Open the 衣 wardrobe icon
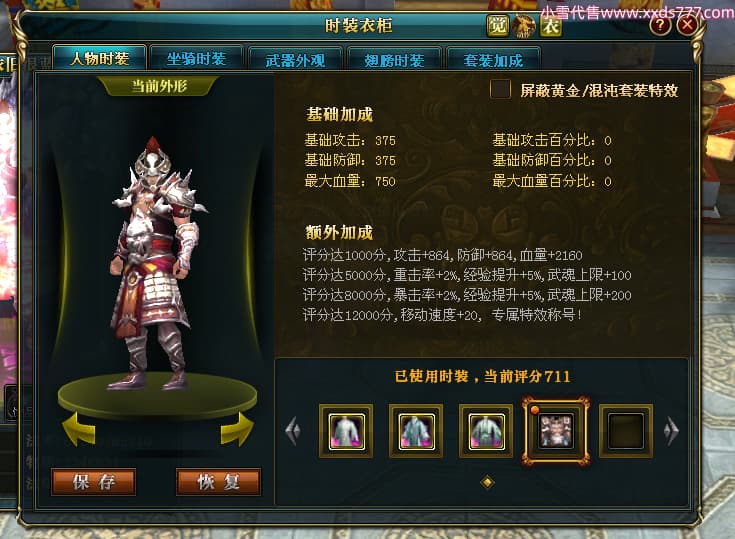The height and width of the screenshot is (539, 735). coord(551,26)
